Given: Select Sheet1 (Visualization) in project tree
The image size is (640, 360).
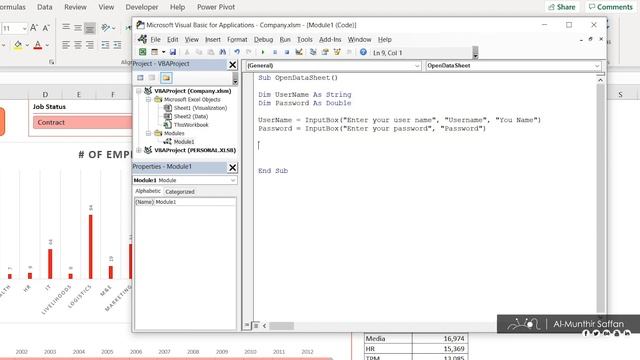Looking at the screenshot, I should (x=200, y=108).
